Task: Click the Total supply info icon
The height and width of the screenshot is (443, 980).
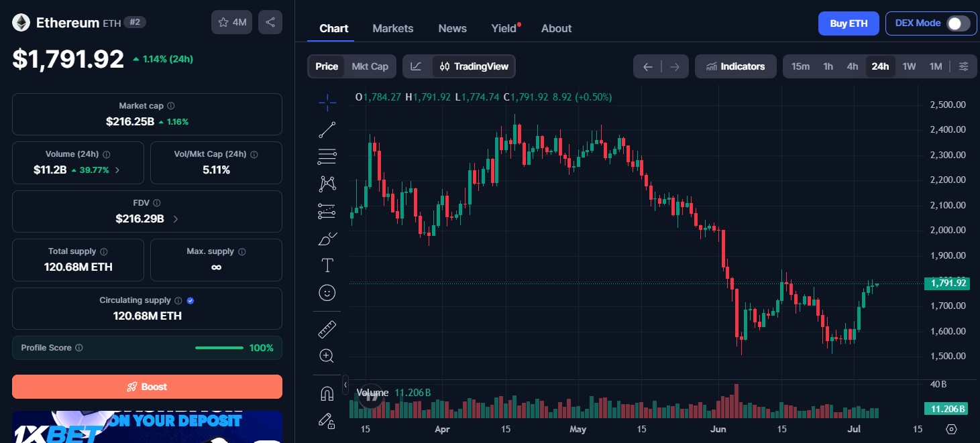Action: point(104,251)
